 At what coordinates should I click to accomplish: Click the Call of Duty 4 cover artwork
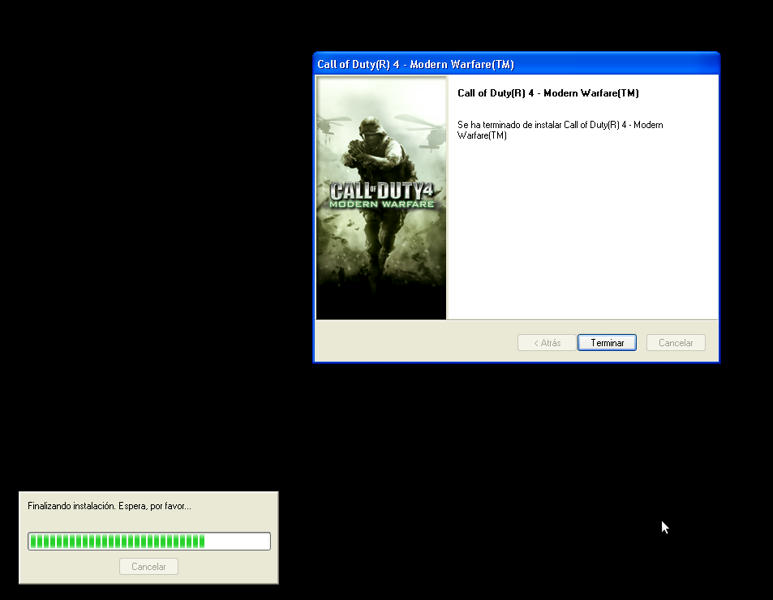(381, 198)
